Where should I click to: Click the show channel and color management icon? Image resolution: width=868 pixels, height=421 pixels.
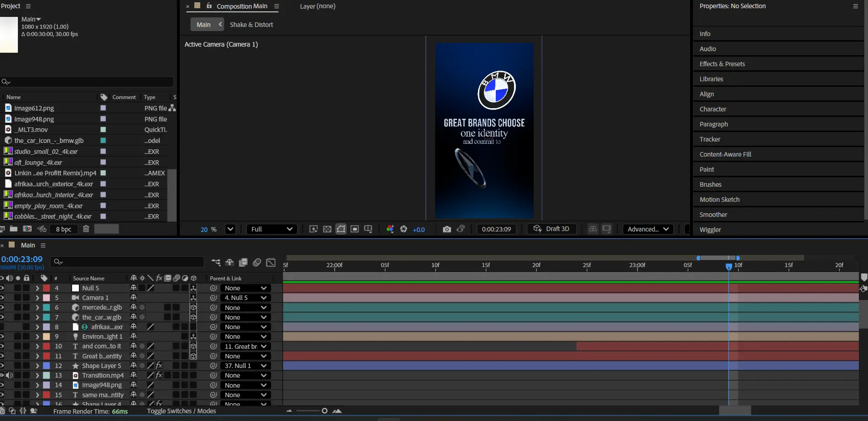pos(390,229)
